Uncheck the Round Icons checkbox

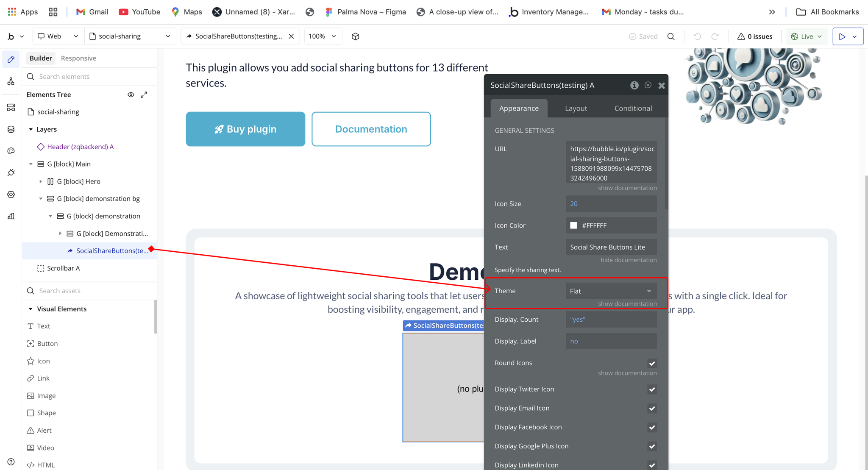[652, 363]
